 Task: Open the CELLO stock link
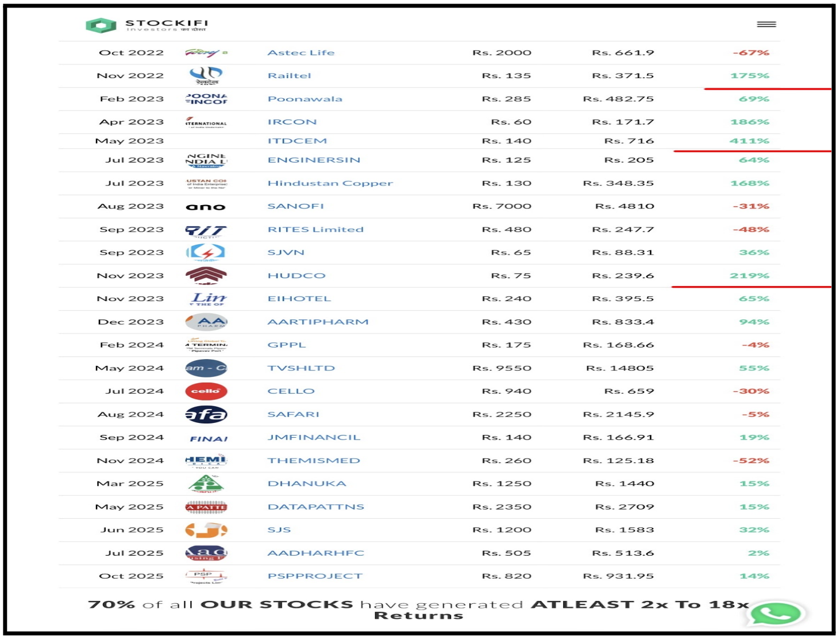tap(291, 391)
